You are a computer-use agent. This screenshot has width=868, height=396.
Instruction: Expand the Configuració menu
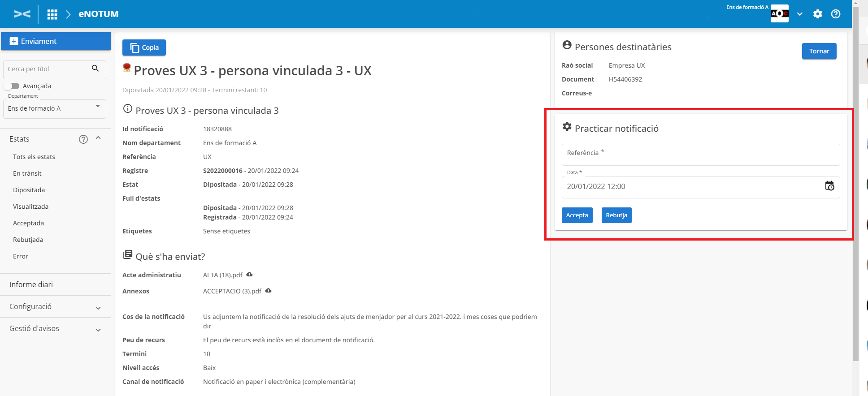tap(98, 308)
